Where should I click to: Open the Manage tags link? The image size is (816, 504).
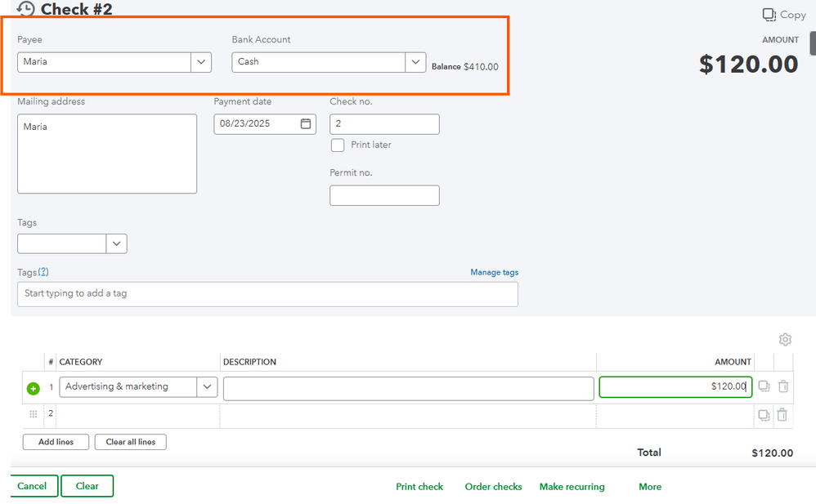[494, 273]
